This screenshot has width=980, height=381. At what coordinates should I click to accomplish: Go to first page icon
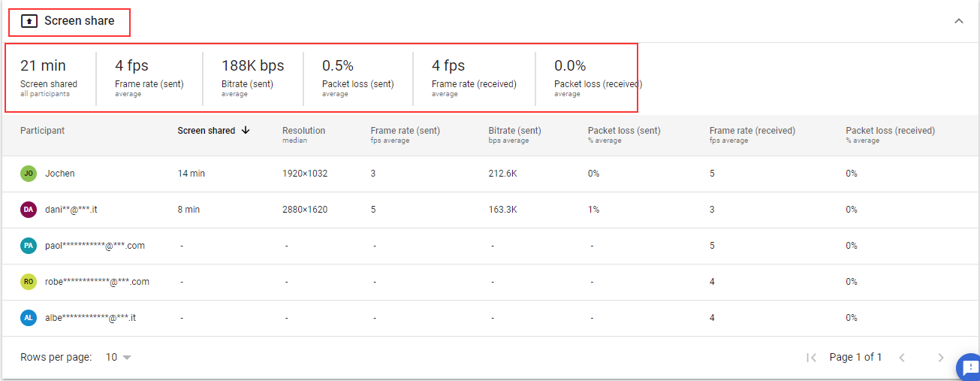click(x=811, y=358)
